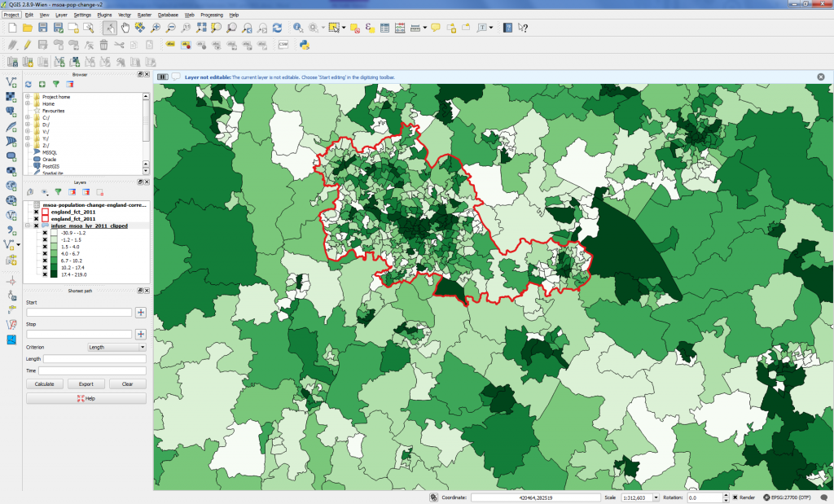Image resolution: width=834 pixels, height=504 pixels.
Task: Open the Processing menu
Action: 212,15
